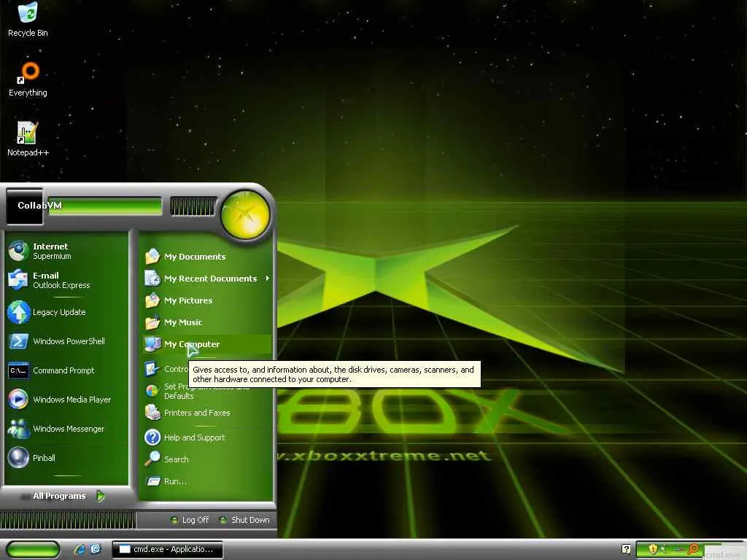
Task: Click the help question mark tray icon
Action: click(x=626, y=549)
